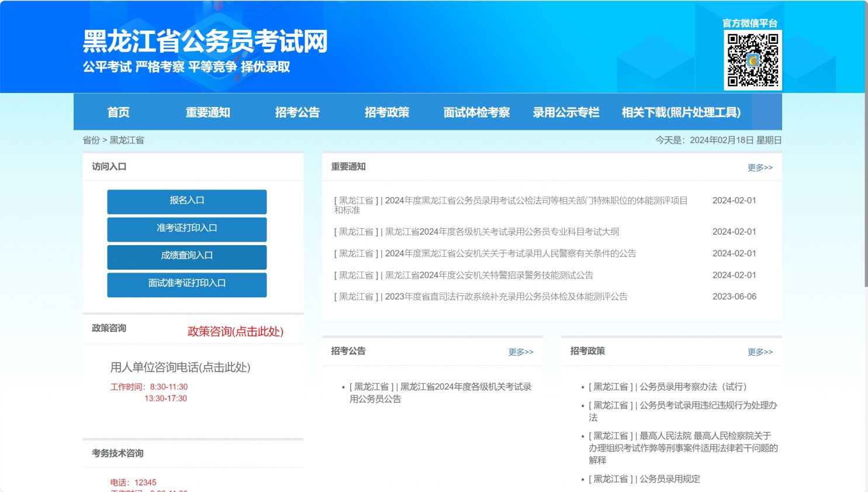The image size is (868, 492).
Task: Open notice about 体能测评项目和标准
Action: [x=511, y=205]
